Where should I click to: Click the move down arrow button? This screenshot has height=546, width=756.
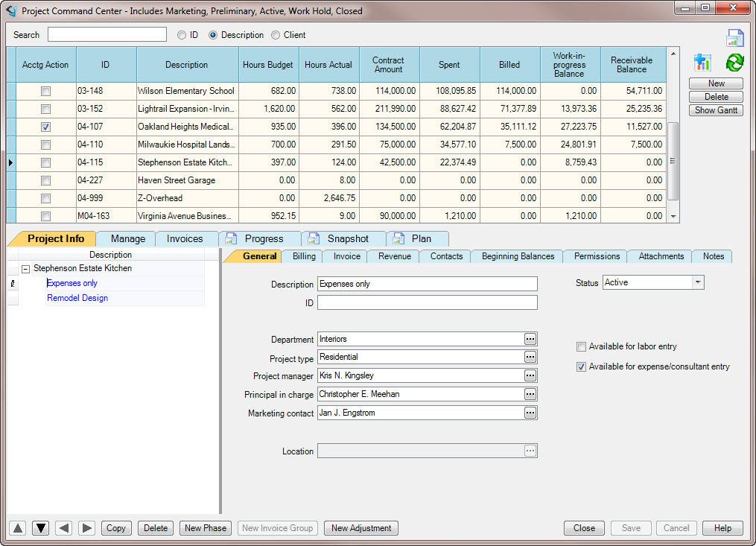click(x=41, y=528)
